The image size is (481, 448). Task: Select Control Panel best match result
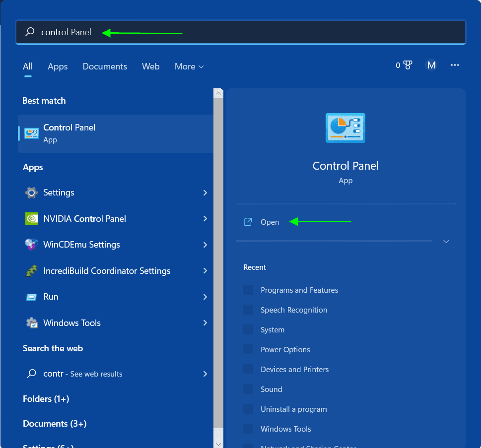116,133
